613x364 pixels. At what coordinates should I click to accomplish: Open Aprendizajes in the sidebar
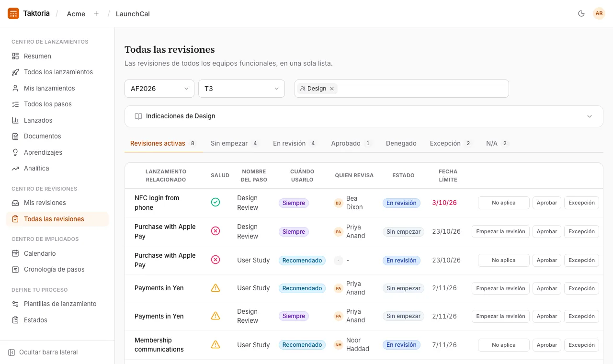point(57,152)
